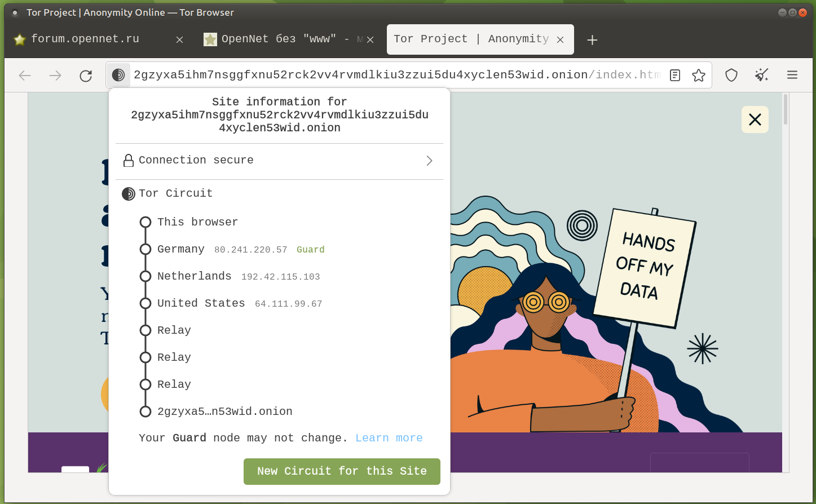
Task: Follow the Learn more link
Action: [389, 438]
